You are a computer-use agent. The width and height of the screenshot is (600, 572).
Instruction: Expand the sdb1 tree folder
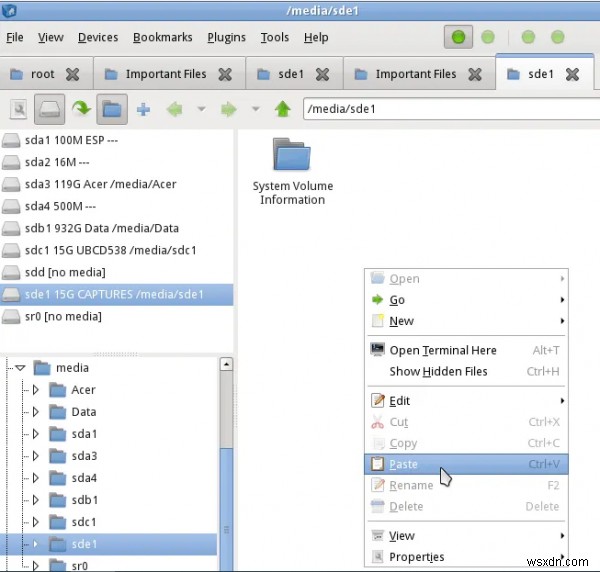pyautogui.click(x=36, y=500)
